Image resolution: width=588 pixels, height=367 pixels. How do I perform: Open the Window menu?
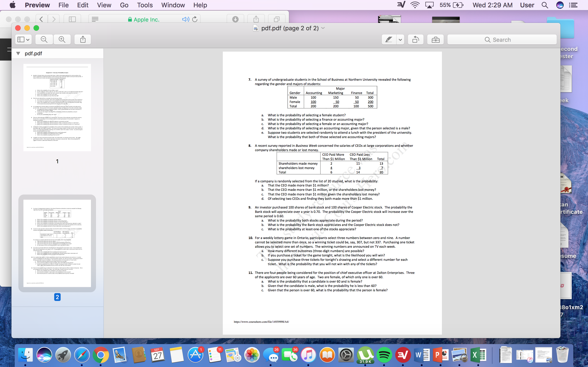click(x=173, y=5)
